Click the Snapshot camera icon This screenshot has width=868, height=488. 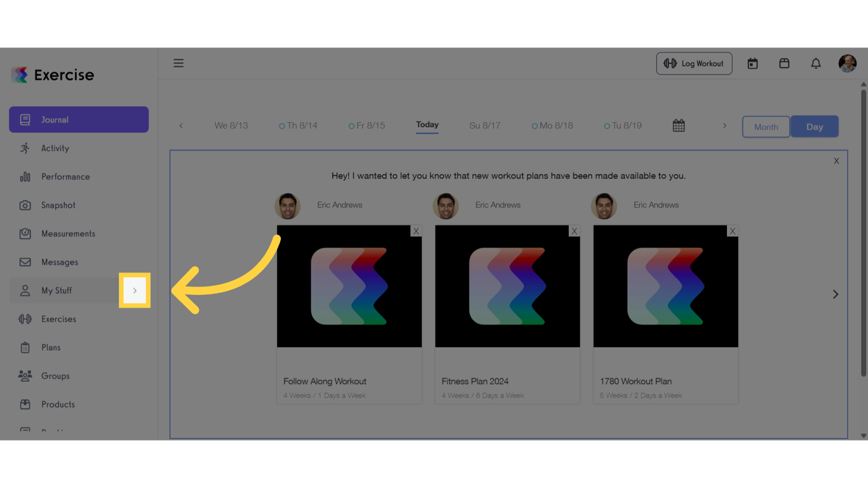tap(25, 205)
